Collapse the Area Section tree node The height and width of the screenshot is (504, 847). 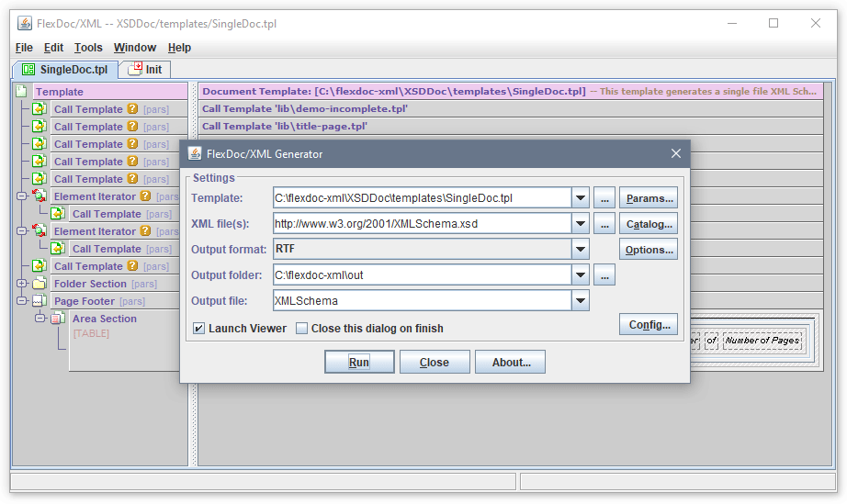40,319
